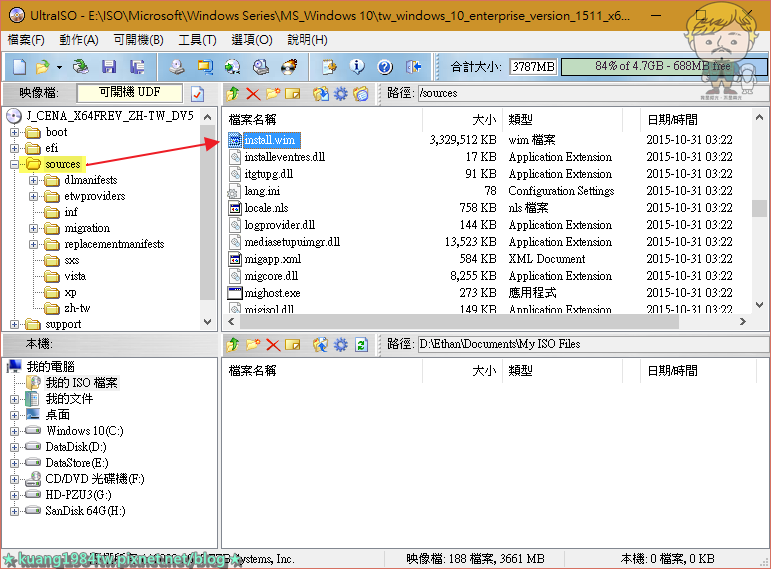This screenshot has height=569, width=771.
Task: Go up a folder in the local pane toolbar
Action: click(x=233, y=345)
